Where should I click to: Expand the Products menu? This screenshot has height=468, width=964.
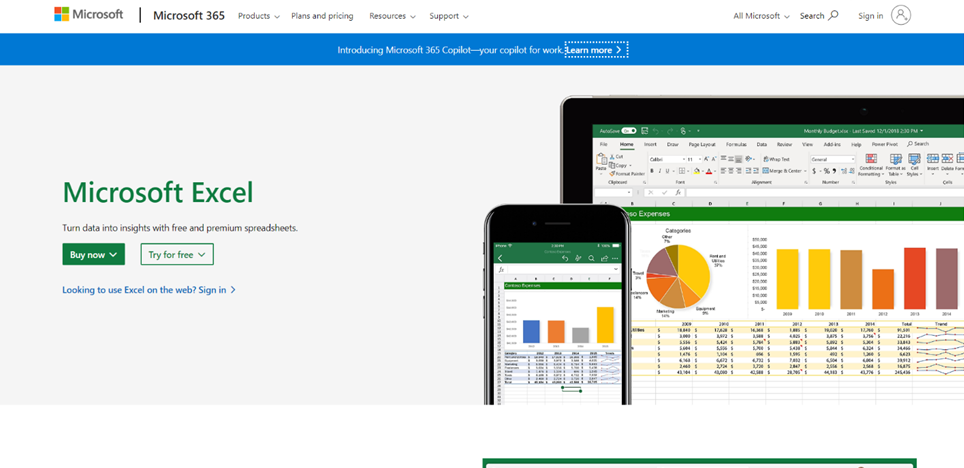click(x=259, y=16)
